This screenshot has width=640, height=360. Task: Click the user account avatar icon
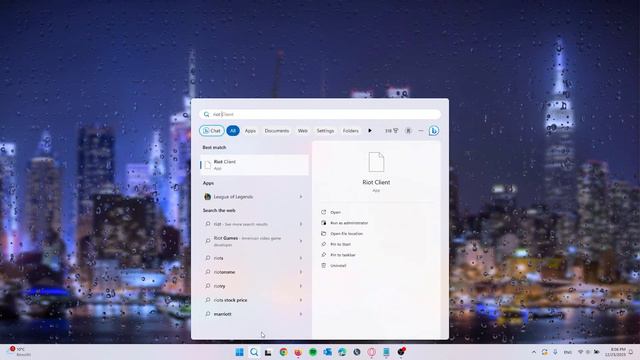coord(408,131)
